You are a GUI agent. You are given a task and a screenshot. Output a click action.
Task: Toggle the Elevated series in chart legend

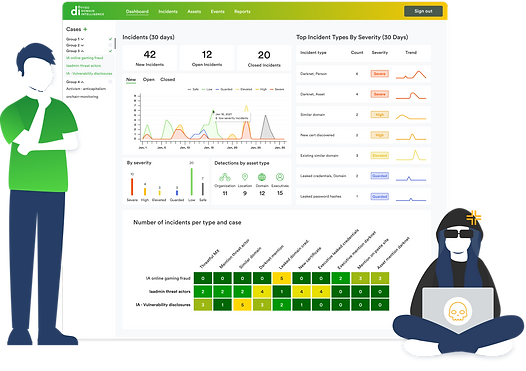pyautogui.click(x=244, y=90)
